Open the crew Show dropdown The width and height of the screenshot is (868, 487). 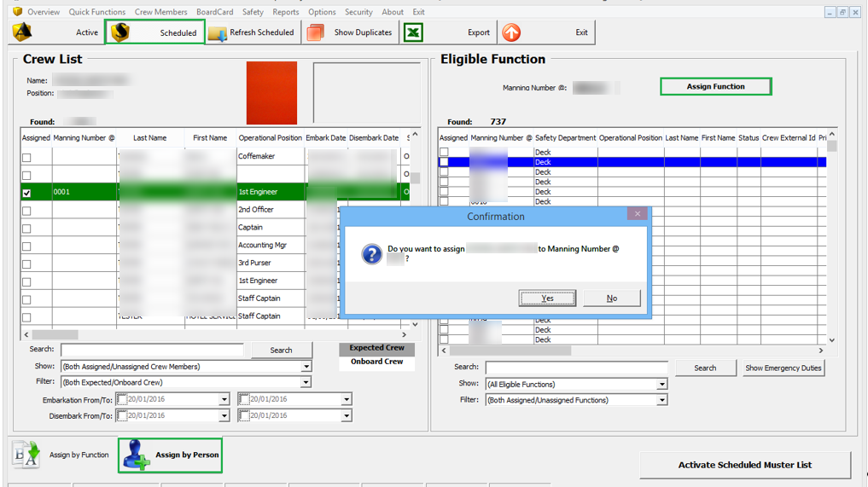click(306, 367)
